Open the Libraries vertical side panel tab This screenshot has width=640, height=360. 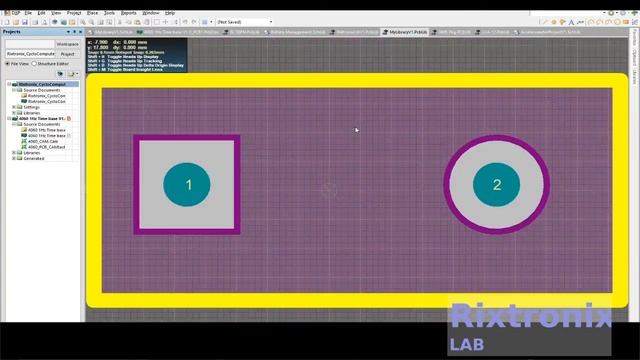coord(635,77)
